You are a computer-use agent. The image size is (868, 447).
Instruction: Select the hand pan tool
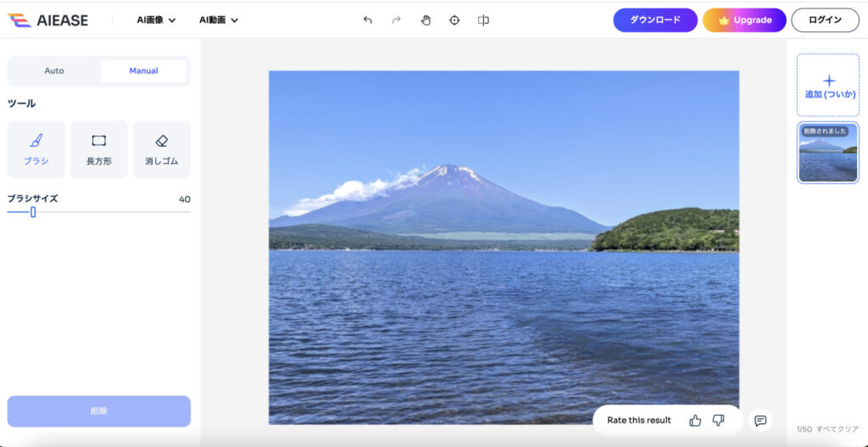click(426, 20)
